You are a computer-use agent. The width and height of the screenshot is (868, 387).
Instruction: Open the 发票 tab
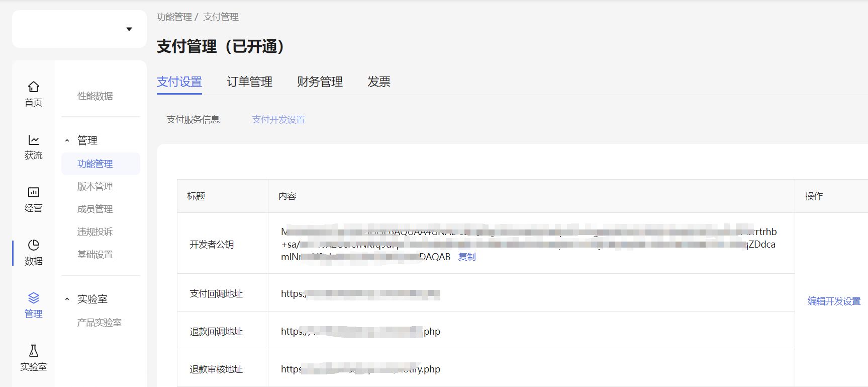378,82
